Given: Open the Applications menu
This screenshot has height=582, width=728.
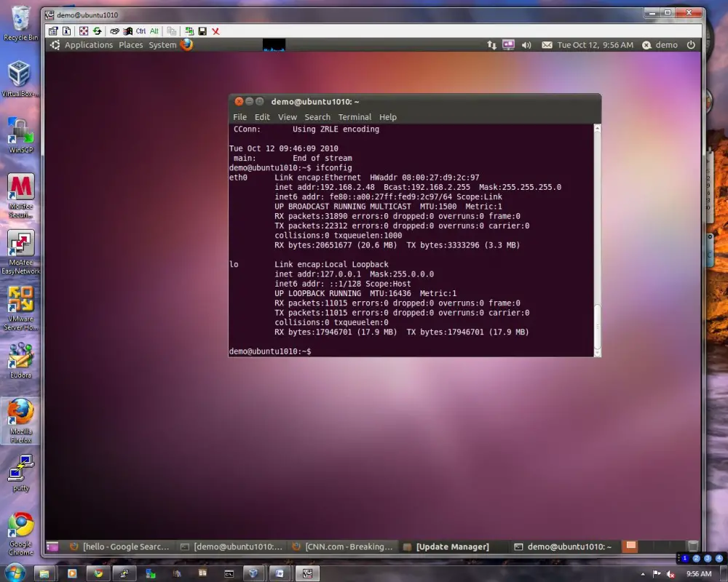Looking at the screenshot, I should (x=88, y=45).
